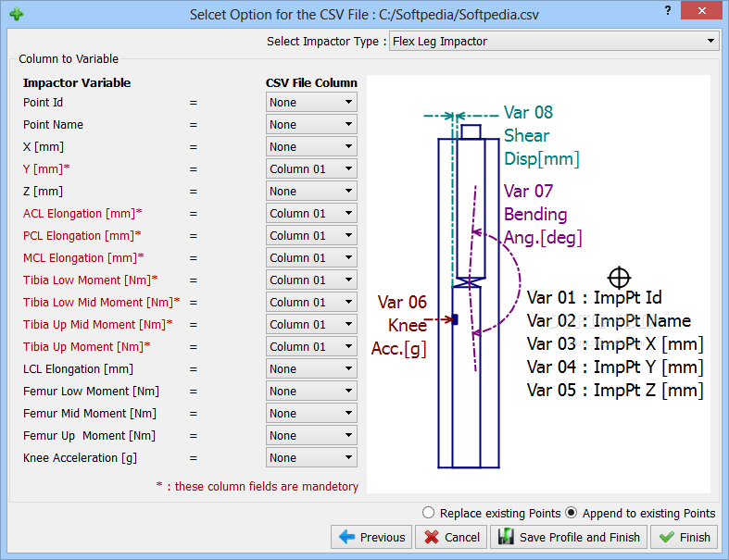Open the Femur Low Moment column dropdown
Image resolution: width=729 pixels, height=560 pixels.
tap(311, 392)
